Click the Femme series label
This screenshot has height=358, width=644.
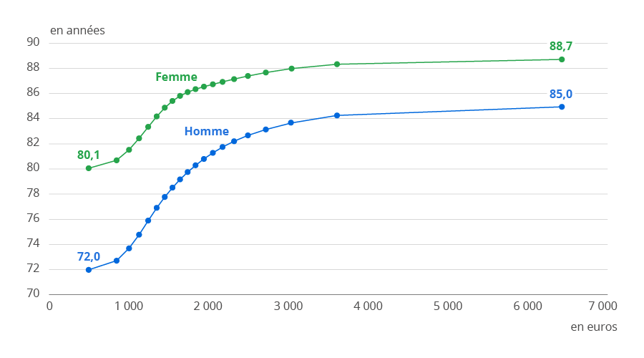click(176, 77)
